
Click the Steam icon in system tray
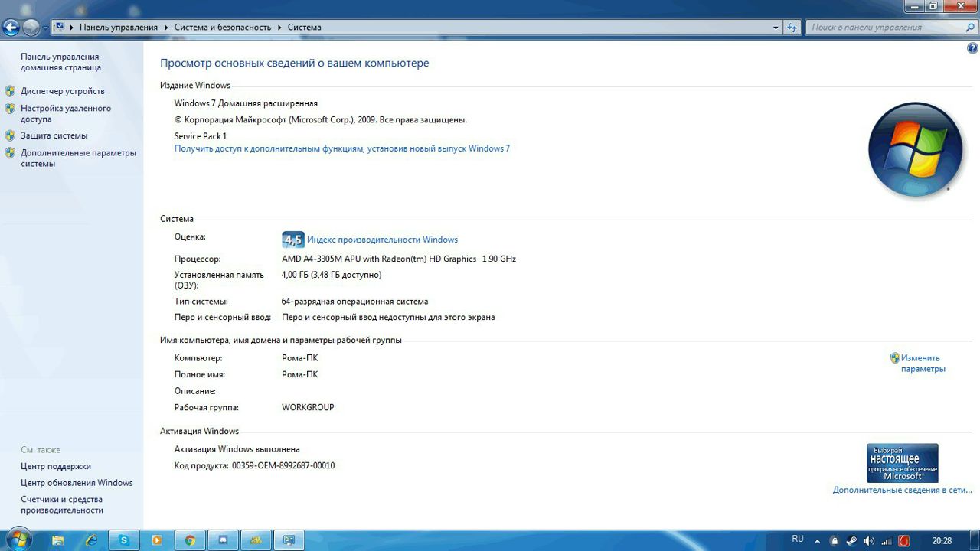click(851, 541)
